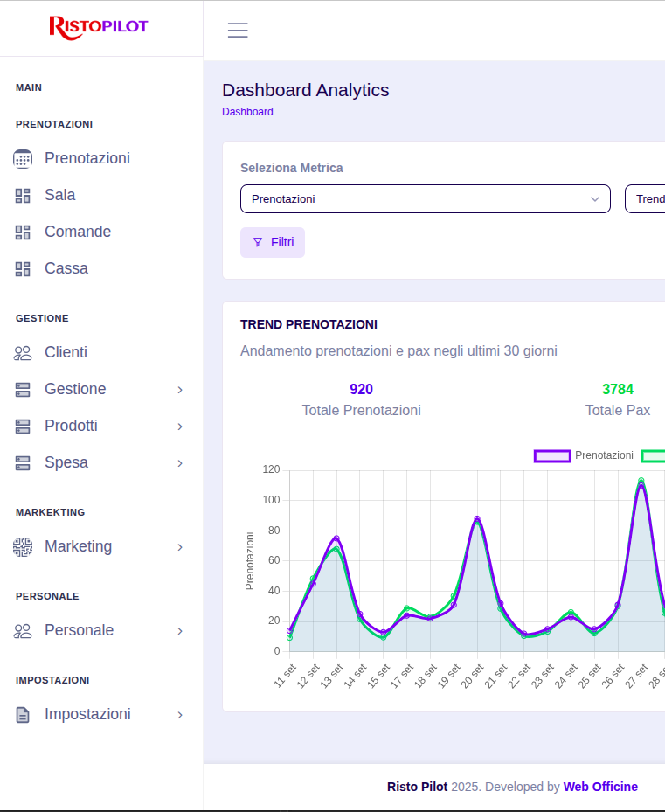The width and height of the screenshot is (665, 812).
Task: Click the Filtri button
Action: [273, 242]
